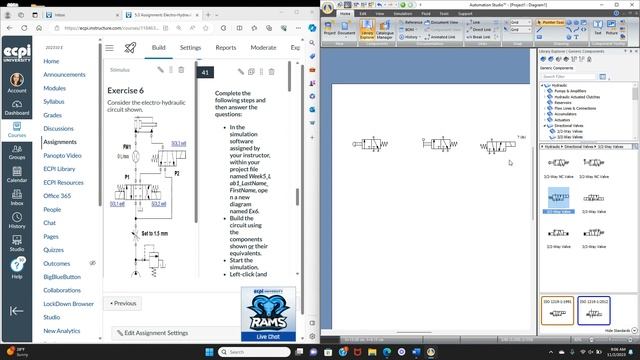
Task: Click the Animated Link ribbon command
Action: click(440, 37)
